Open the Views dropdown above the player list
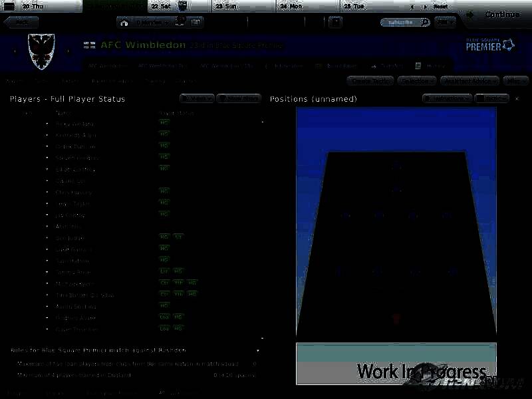This screenshot has height=399, width=532. tap(197, 98)
